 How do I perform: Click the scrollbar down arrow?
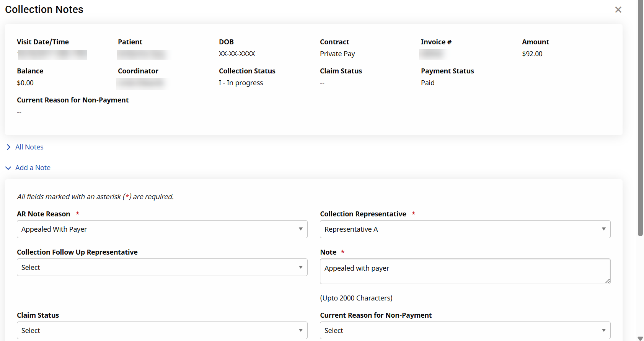point(640,338)
